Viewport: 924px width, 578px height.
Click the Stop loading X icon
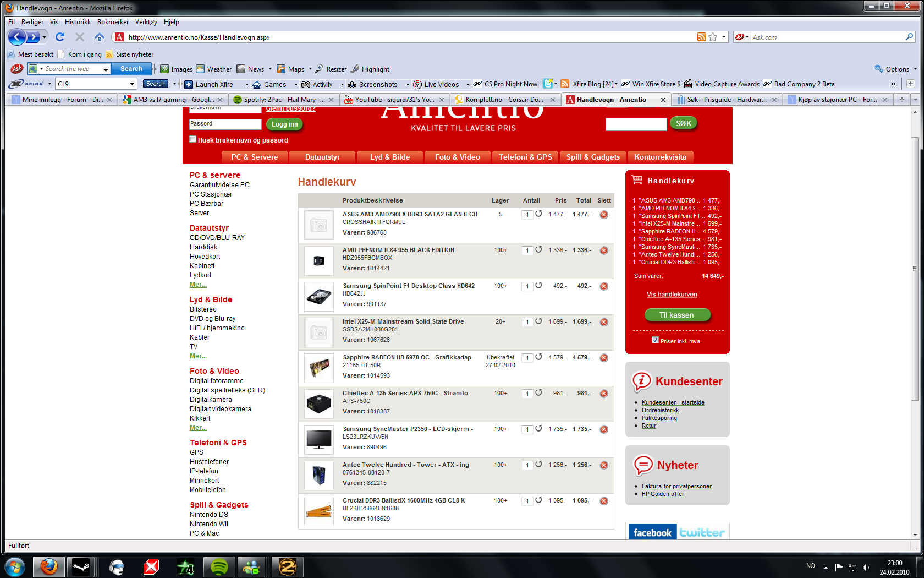(x=80, y=37)
